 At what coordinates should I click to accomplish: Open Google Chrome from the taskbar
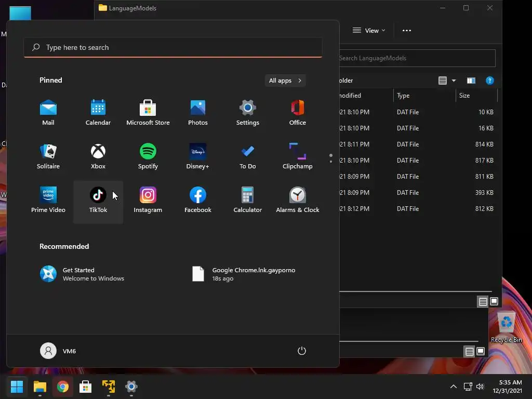pyautogui.click(x=62, y=387)
